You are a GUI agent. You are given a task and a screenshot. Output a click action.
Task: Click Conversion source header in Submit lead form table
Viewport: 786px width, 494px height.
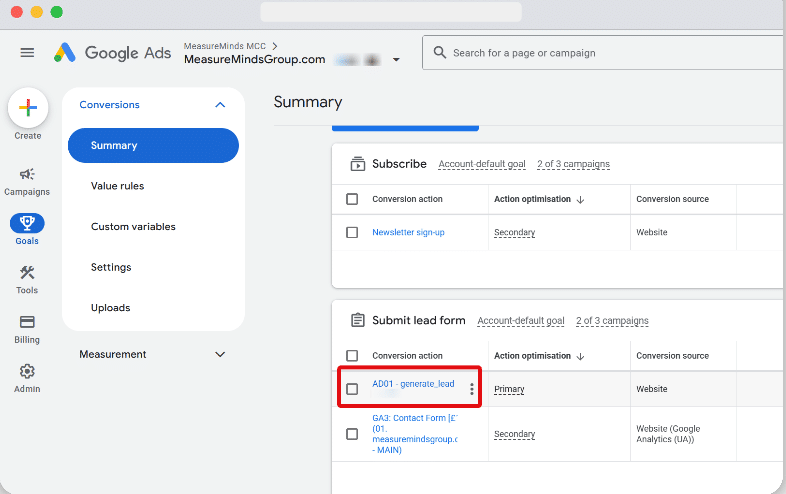[x=672, y=356]
